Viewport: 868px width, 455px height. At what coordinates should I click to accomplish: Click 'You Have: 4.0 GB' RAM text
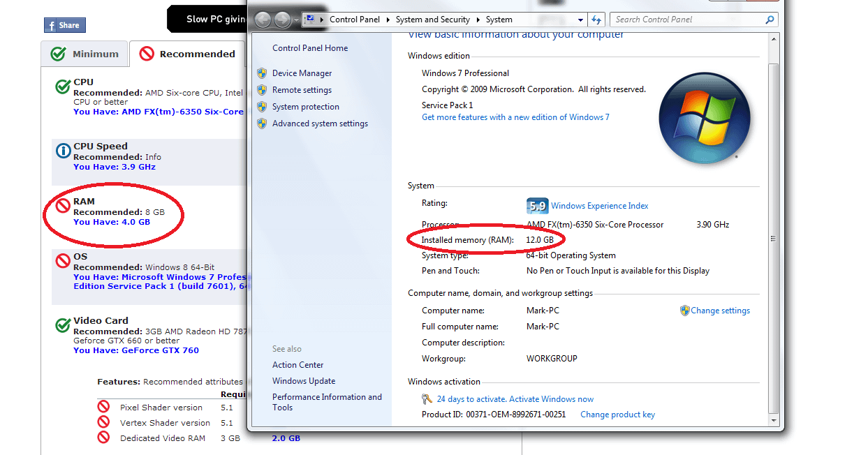tap(112, 222)
